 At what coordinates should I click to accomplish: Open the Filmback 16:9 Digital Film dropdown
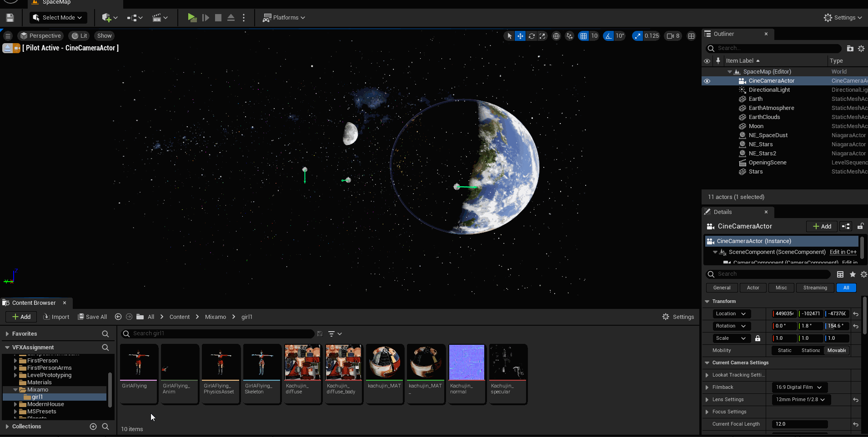799,387
